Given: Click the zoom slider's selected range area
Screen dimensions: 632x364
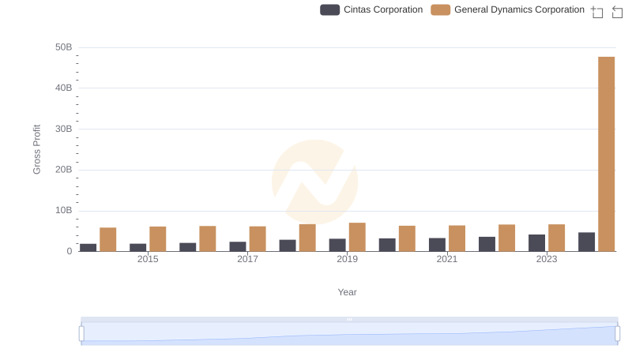Looking at the screenshot, I should [349, 334].
